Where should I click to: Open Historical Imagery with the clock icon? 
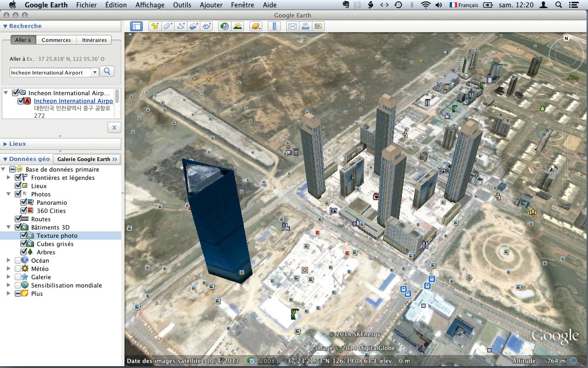pyautogui.click(x=224, y=26)
